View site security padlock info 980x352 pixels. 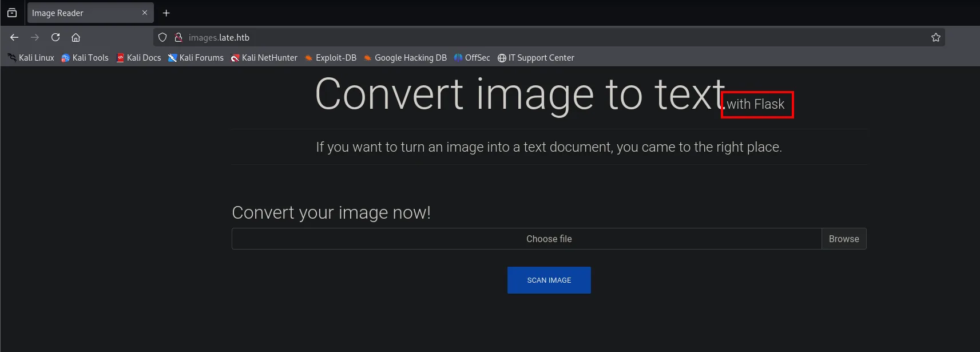point(178,37)
